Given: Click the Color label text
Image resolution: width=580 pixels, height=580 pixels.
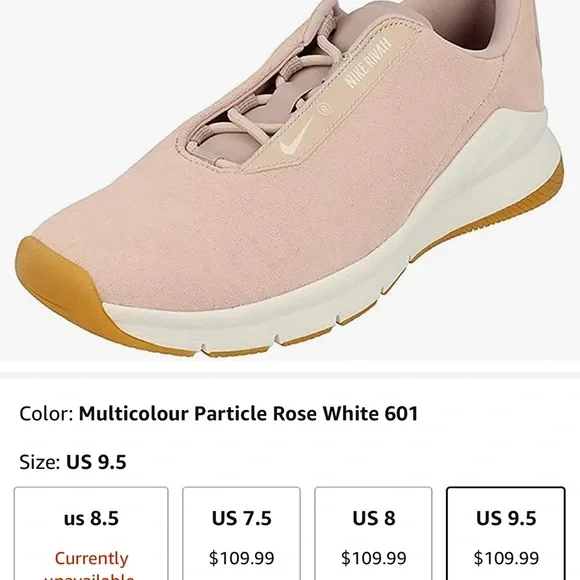Looking at the screenshot, I should coord(47,413).
